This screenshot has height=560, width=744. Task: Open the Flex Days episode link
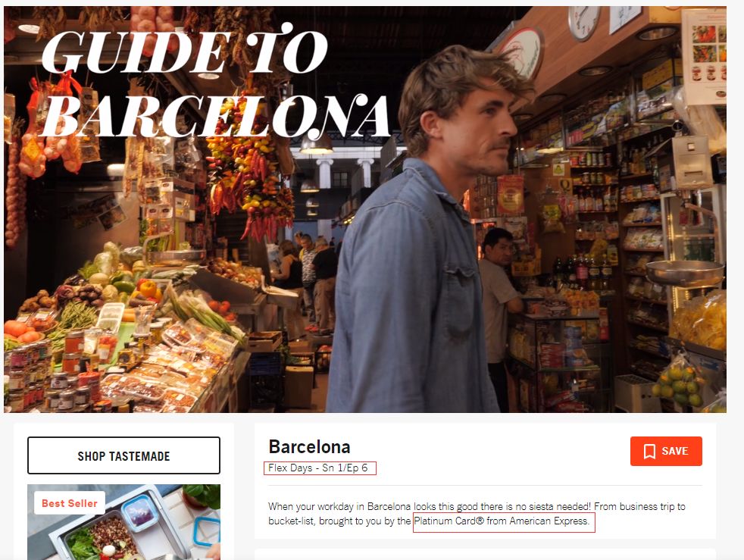[318, 468]
